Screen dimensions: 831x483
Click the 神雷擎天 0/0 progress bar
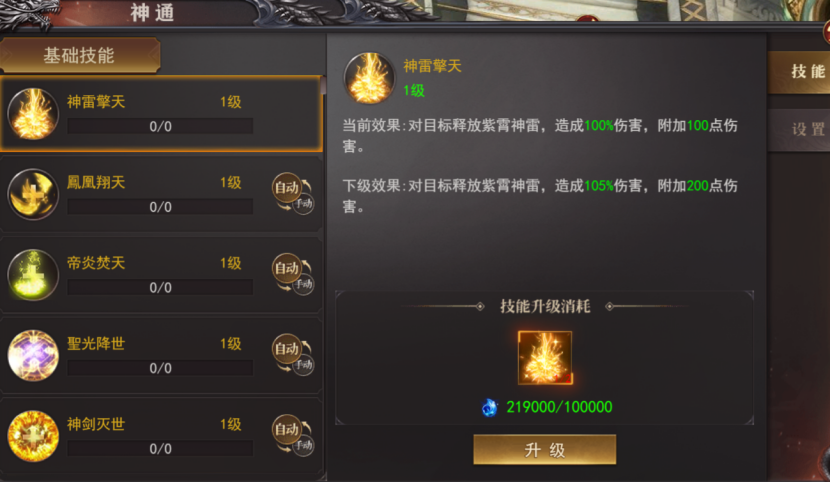click(x=160, y=126)
